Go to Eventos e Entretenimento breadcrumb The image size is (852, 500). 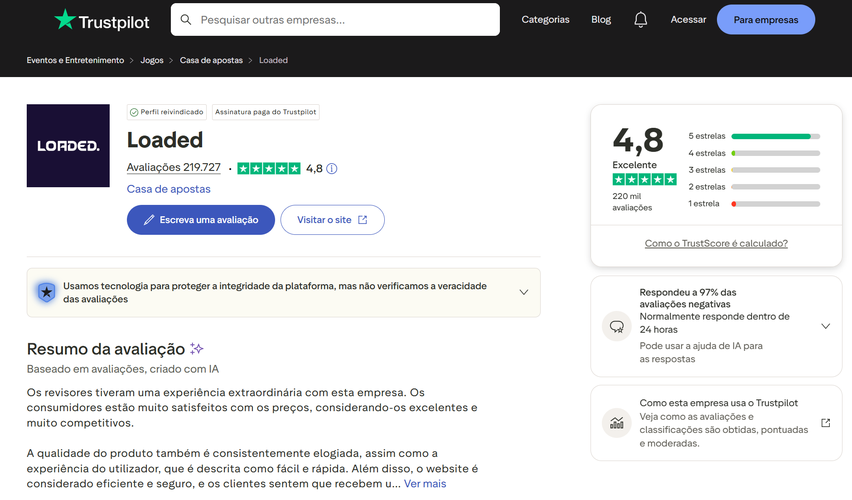[75, 60]
